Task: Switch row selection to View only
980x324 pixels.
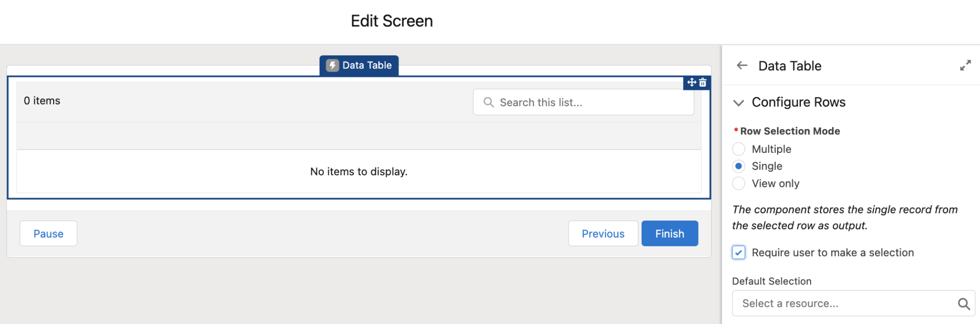Action: [738, 183]
